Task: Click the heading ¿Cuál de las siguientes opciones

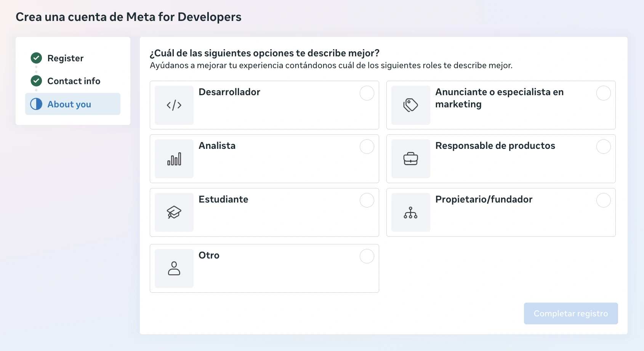Action: (264, 53)
